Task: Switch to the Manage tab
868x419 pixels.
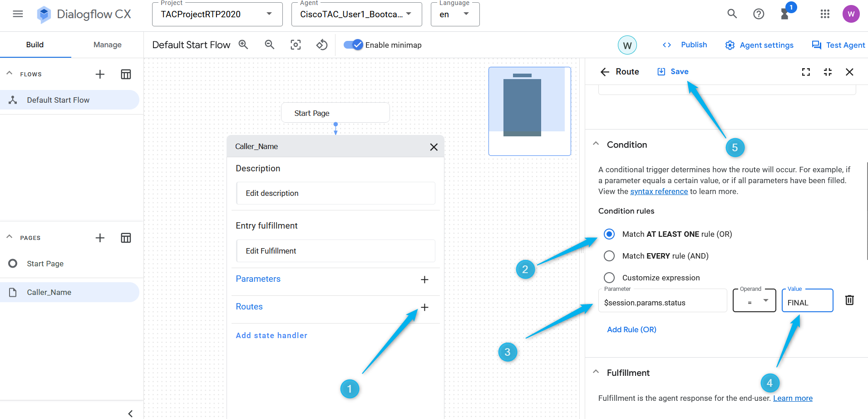Action: click(x=107, y=45)
